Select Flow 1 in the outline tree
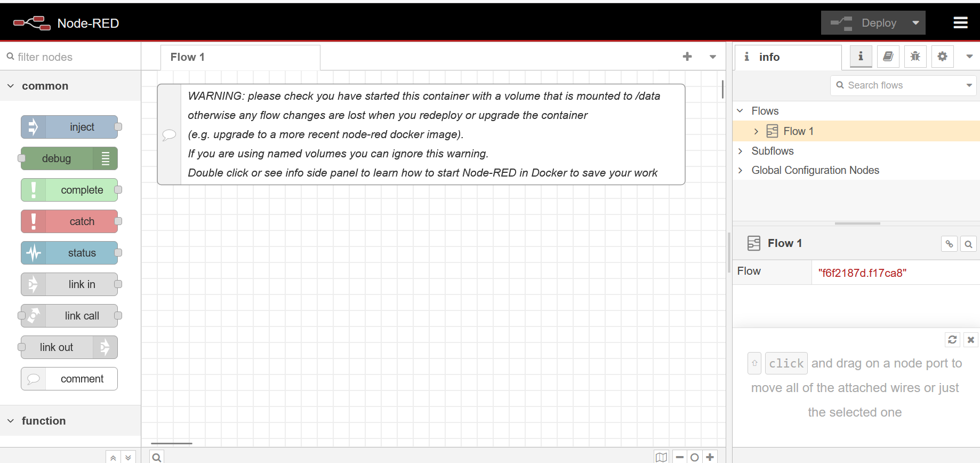Image resolution: width=980 pixels, height=463 pixels. point(856,131)
